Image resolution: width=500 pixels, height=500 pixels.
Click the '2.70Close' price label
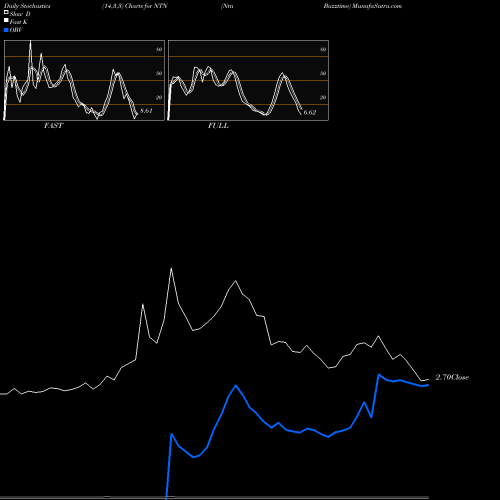(x=452, y=377)
